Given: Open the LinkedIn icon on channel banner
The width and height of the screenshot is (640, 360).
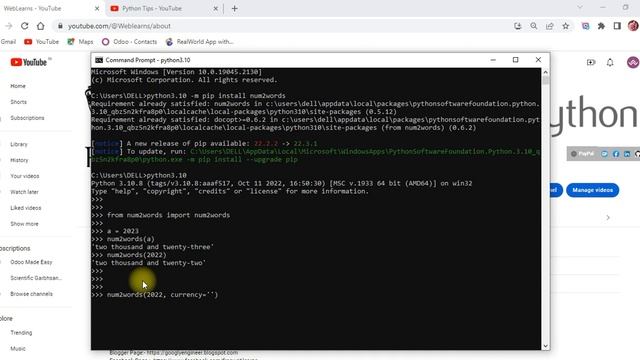Looking at the screenshot, I should (627, 154).
